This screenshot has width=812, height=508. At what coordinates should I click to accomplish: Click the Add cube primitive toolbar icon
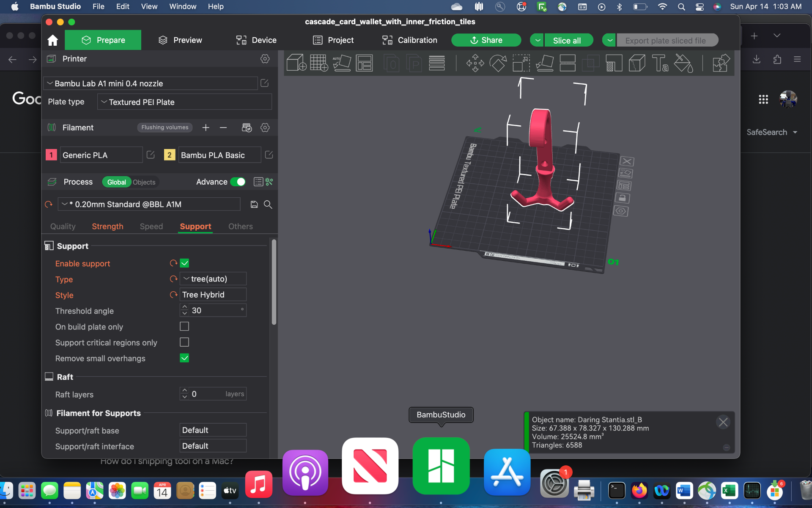(296, 63)
